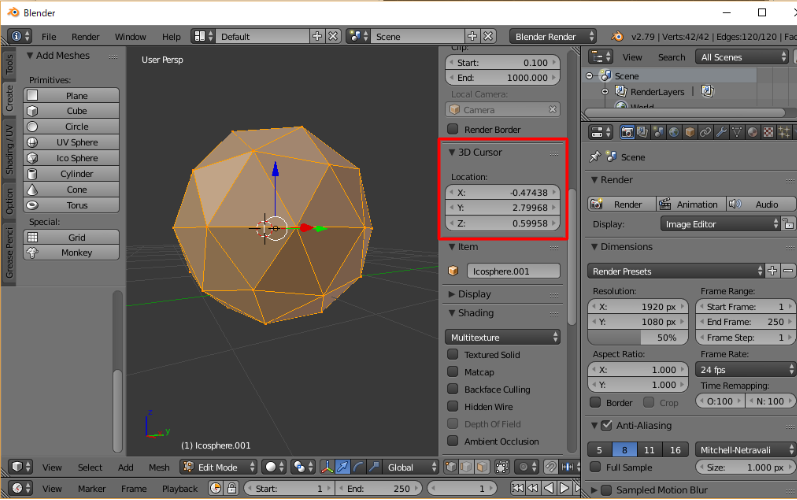Open the Image Editor display dropdown
The image size is (797, 500).
[x=719, y=224]
